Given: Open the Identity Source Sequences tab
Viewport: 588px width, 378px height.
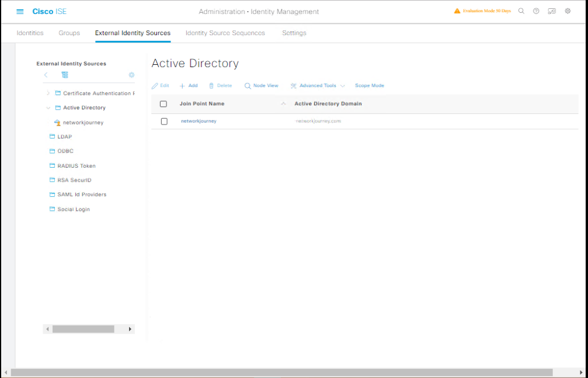Looking at the screenshot, I should pyautogui.click(x=225, y=33).
